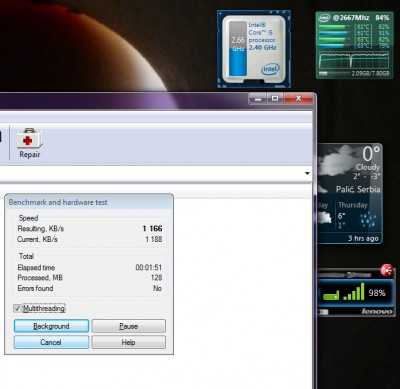Click the Intel logo on the processor gadget
Image resolution: width=400 pixels, height=389 pixels.
point(270,69)
